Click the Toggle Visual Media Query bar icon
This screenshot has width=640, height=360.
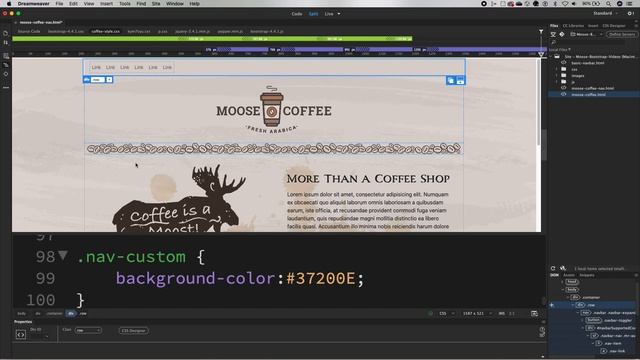pos(6,65)
